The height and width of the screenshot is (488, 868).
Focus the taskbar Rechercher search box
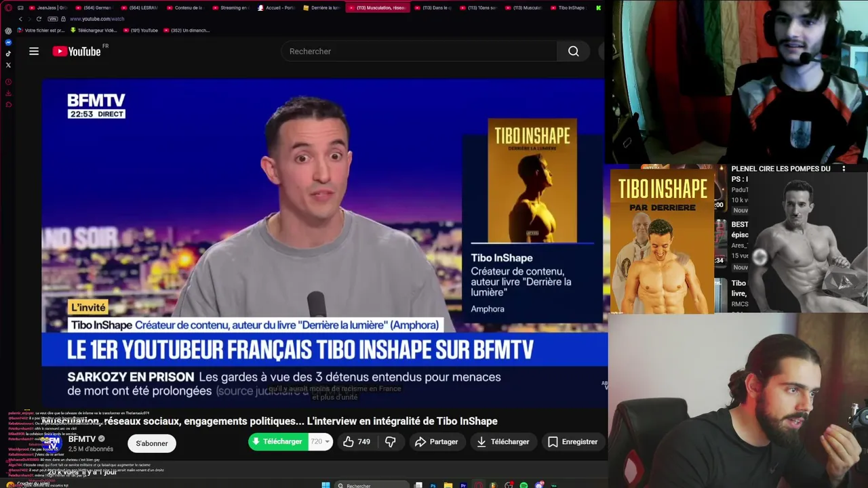[x=372, y=485]
